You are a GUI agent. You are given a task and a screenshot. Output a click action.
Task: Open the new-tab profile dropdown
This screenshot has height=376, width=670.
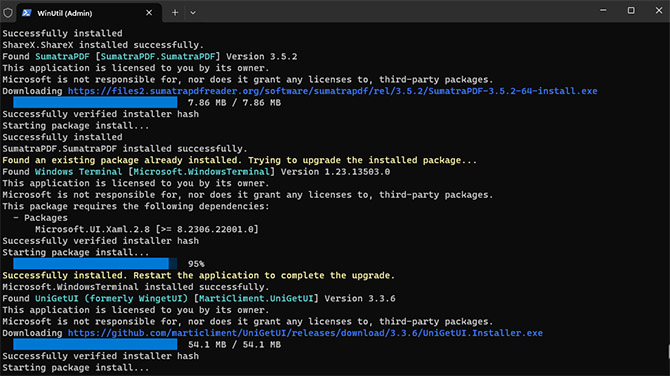pyautogui.click(x=193, y=13)
